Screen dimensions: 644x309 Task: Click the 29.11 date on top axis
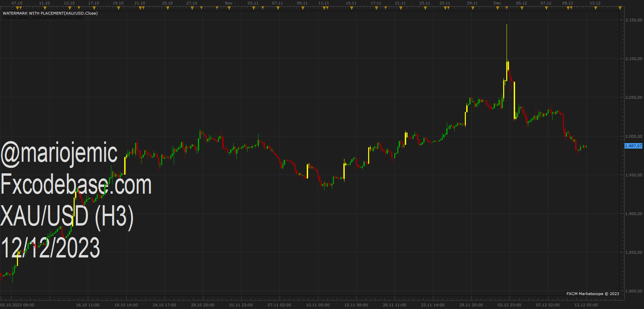(x=472, y=3)
